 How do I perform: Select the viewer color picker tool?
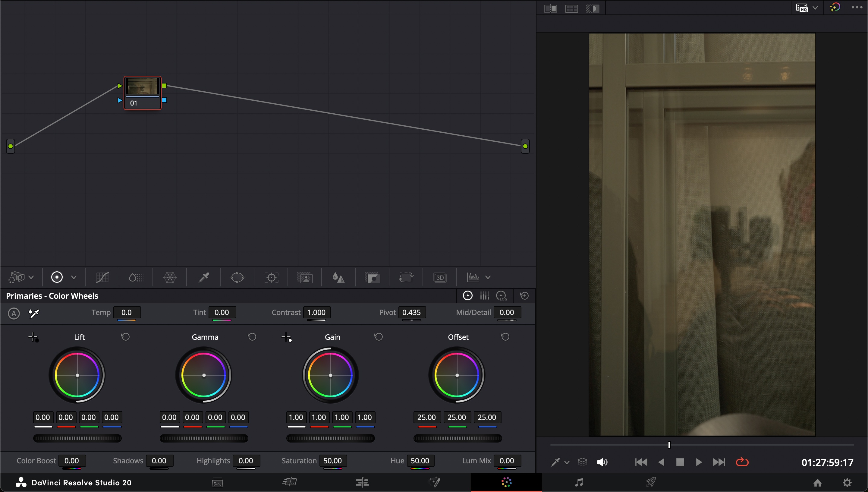(555, 462)
